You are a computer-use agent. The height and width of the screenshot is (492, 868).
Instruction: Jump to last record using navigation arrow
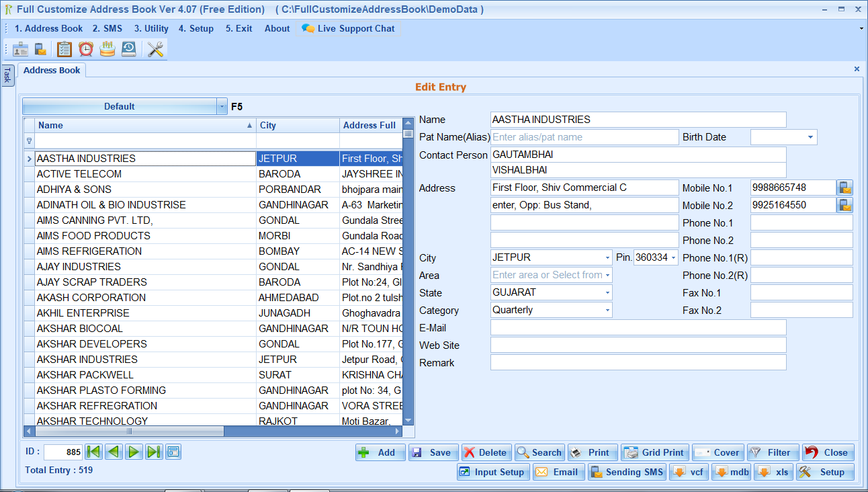point(153,452)
